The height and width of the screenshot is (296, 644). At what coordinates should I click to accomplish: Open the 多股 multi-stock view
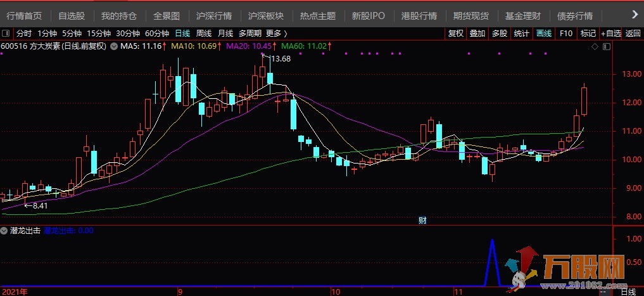(500, 34)
